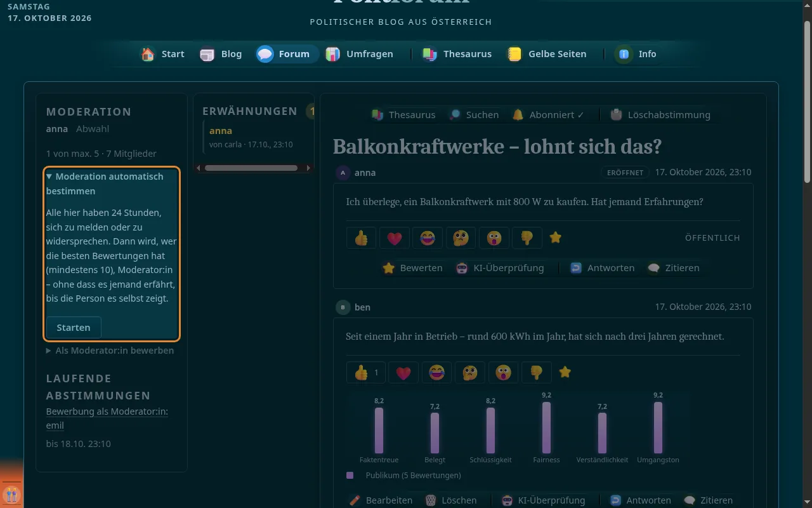
Task: React with a heart on anna's post
Action: click(395, 238)
